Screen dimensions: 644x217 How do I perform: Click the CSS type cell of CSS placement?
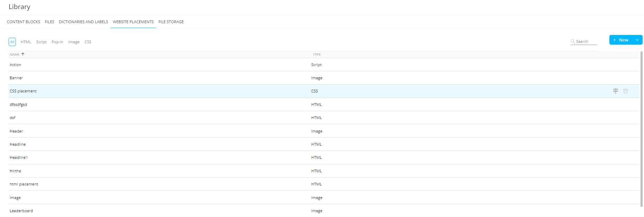click(x=315, y=91)
